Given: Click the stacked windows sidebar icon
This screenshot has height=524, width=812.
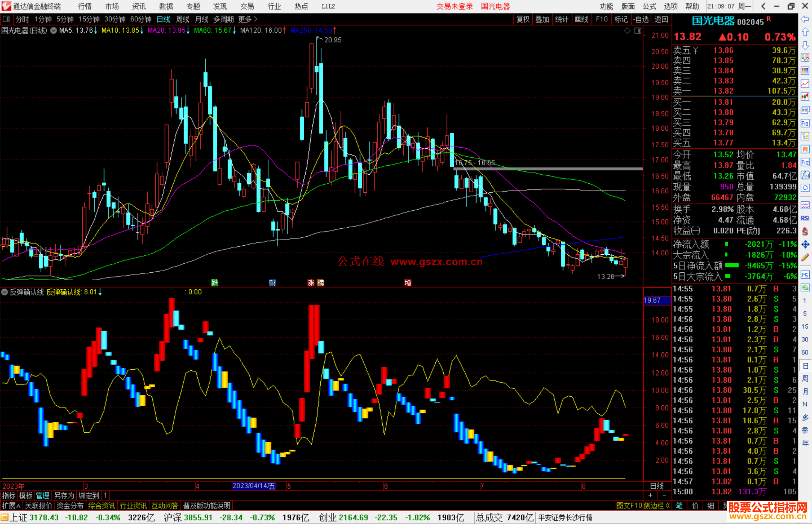Looking at the screenshot, I should pos(805,110).
